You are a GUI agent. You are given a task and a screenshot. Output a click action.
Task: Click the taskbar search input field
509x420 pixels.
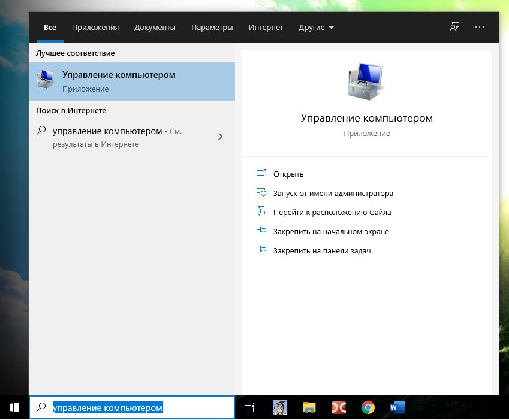point(132,407)
